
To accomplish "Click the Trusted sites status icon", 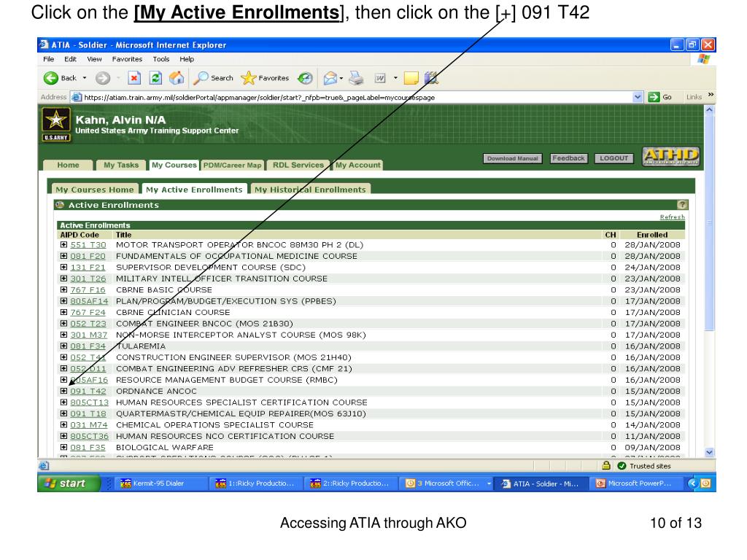I will (622, 466).
